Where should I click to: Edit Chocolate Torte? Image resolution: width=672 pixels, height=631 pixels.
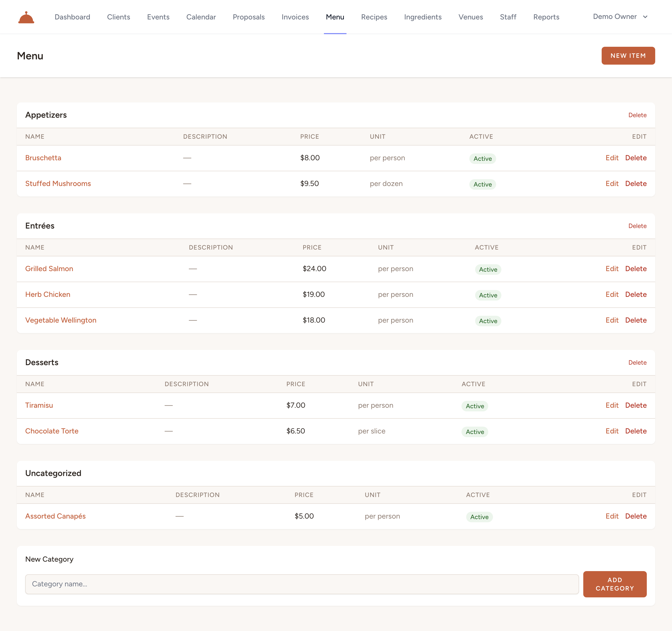tap(612, 431)
